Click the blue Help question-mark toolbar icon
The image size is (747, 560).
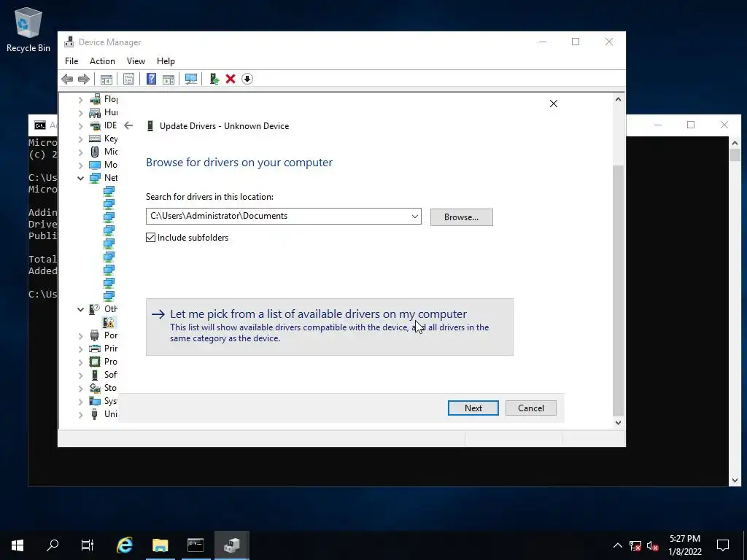[x=151, y=79]
